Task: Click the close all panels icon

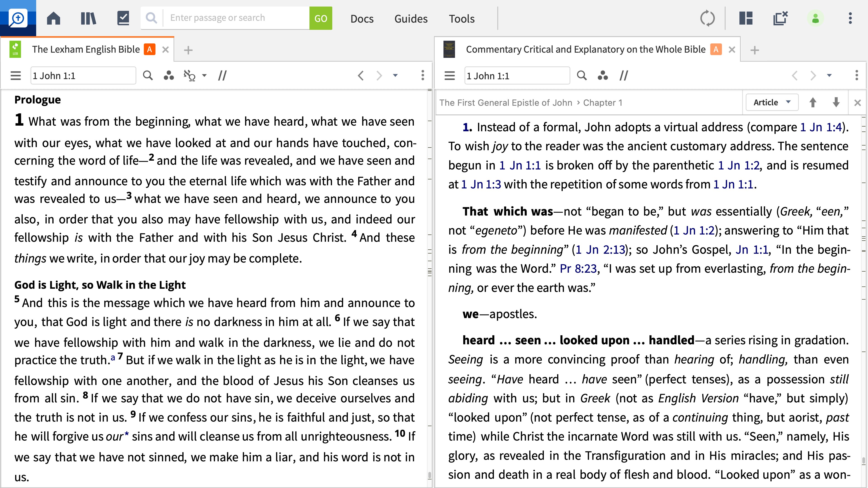Action: tap(780, 18)
